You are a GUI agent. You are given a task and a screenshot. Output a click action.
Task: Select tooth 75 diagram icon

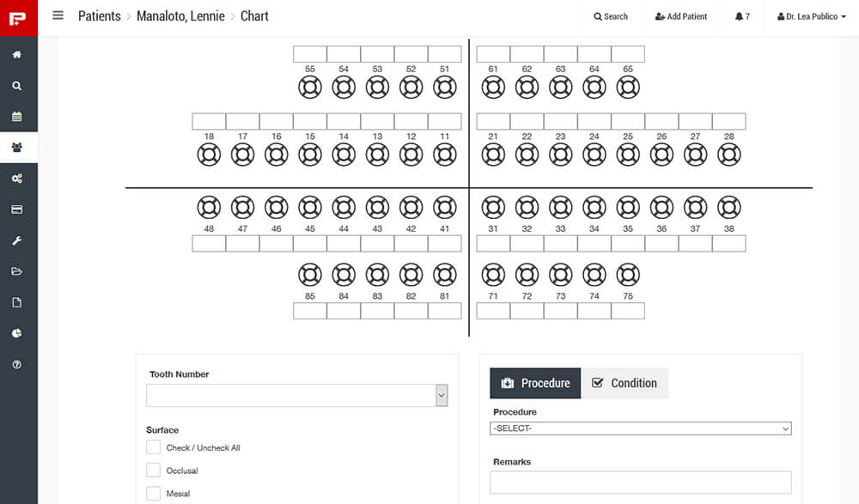[x=628, y=275]
